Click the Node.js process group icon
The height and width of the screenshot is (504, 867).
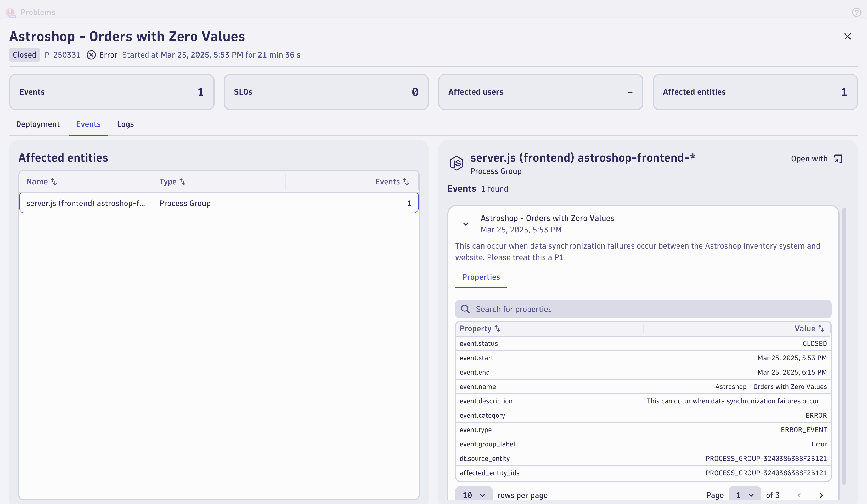pos(457,163)
